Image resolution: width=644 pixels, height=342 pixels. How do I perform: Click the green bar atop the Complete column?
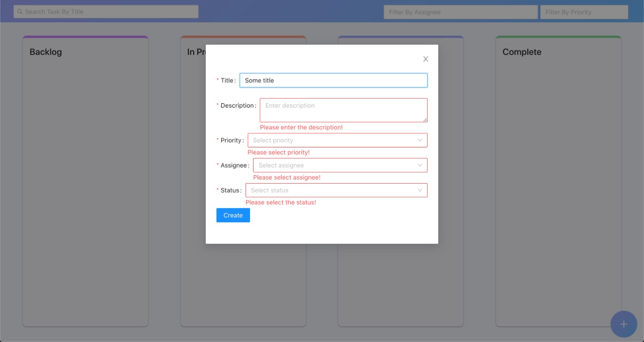(x=558, y=37)
